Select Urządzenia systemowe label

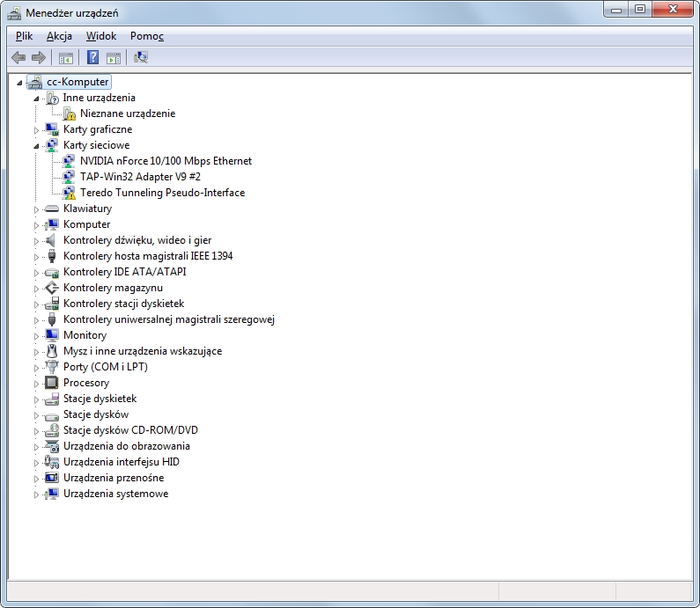coord(115,494)
